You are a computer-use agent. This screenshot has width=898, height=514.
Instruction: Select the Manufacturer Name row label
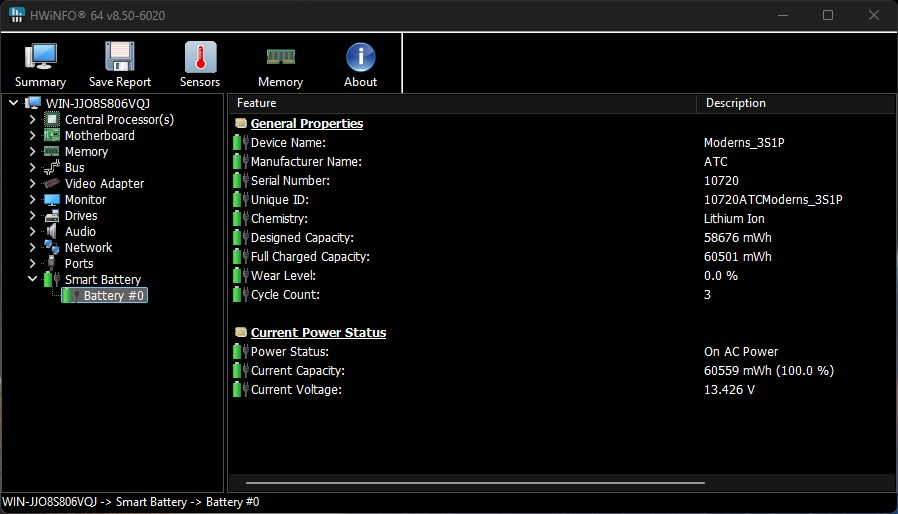pos(306,162)
